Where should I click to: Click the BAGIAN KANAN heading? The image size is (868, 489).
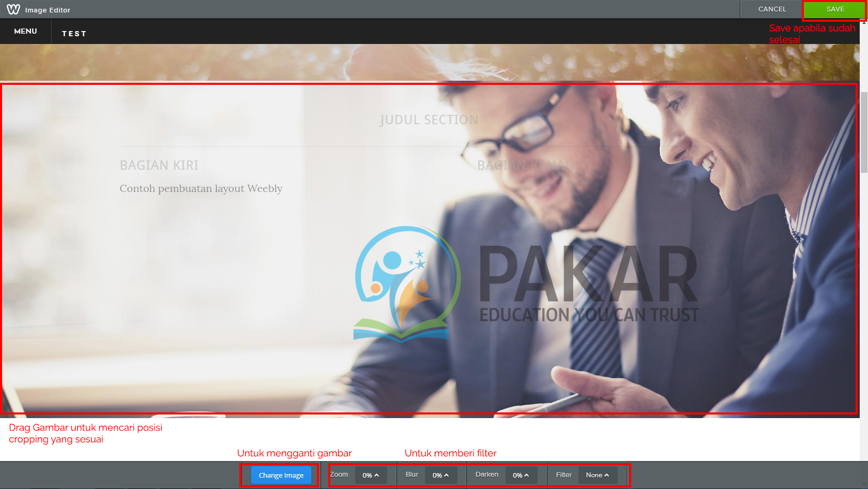point(525,165)
